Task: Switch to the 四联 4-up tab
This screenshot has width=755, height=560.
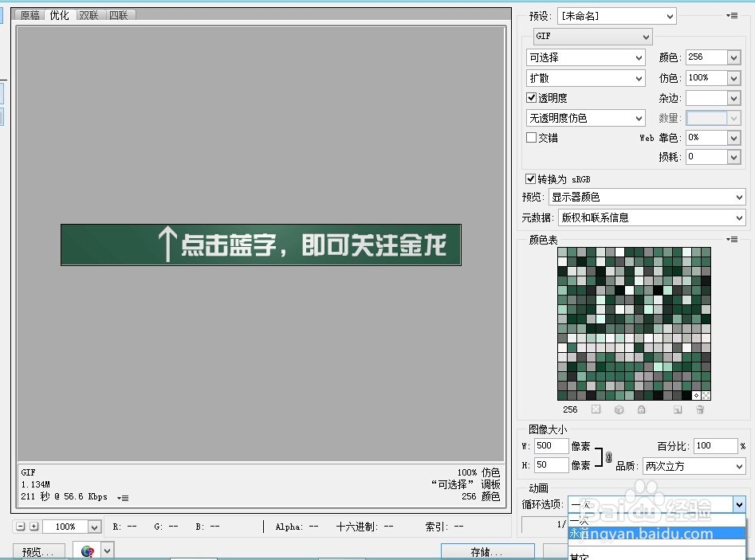Action: (x=119, y=15)
